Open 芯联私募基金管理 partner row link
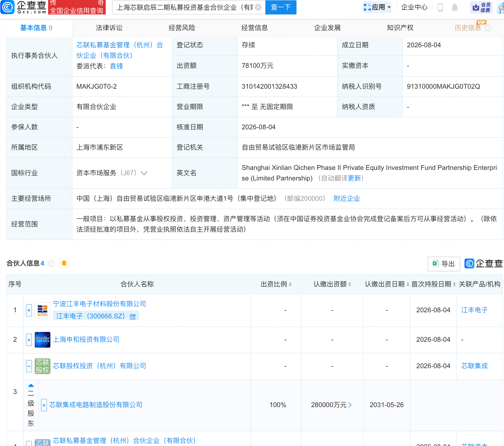 tap(124, 441)
